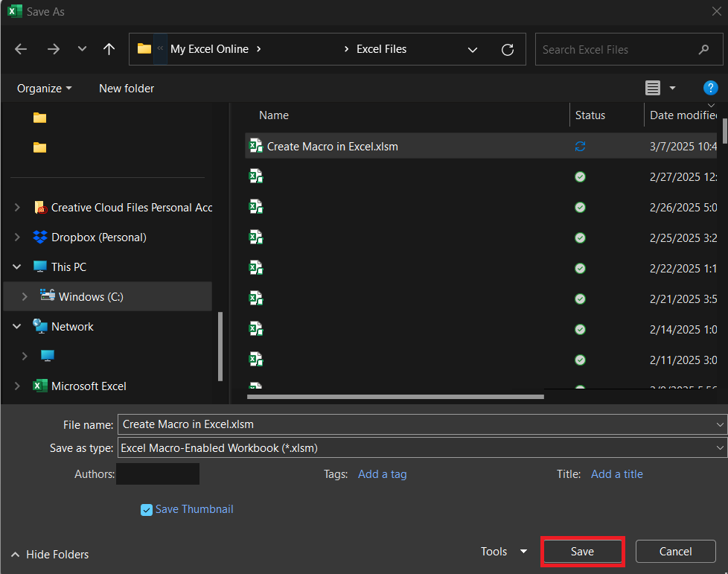Image resolution: width=728 pixels, height=574 pixels.
Task: Click the Cancel button
Action: (676, 551)
